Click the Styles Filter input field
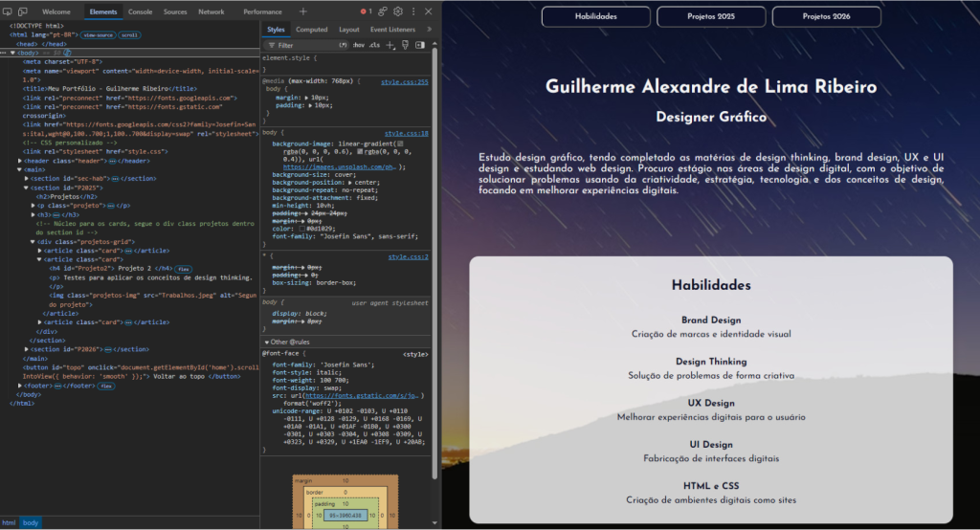Screen dimensions: 980x530 pyautogui.click(x=306, y=45)
